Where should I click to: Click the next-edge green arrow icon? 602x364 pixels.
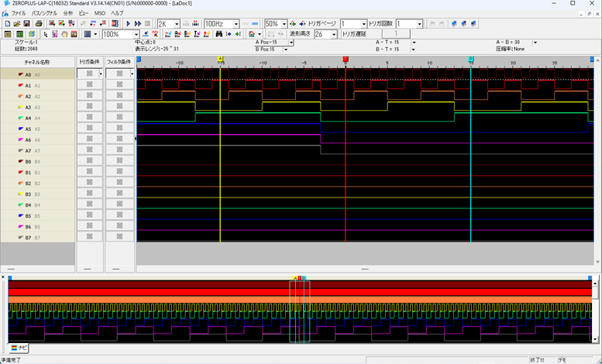click(x=238, y=34)
